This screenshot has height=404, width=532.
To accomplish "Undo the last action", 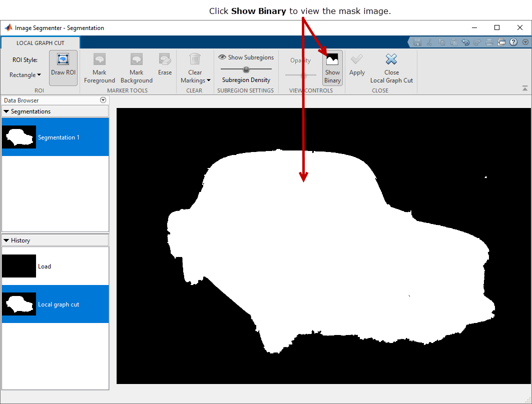I will point(465,42).
